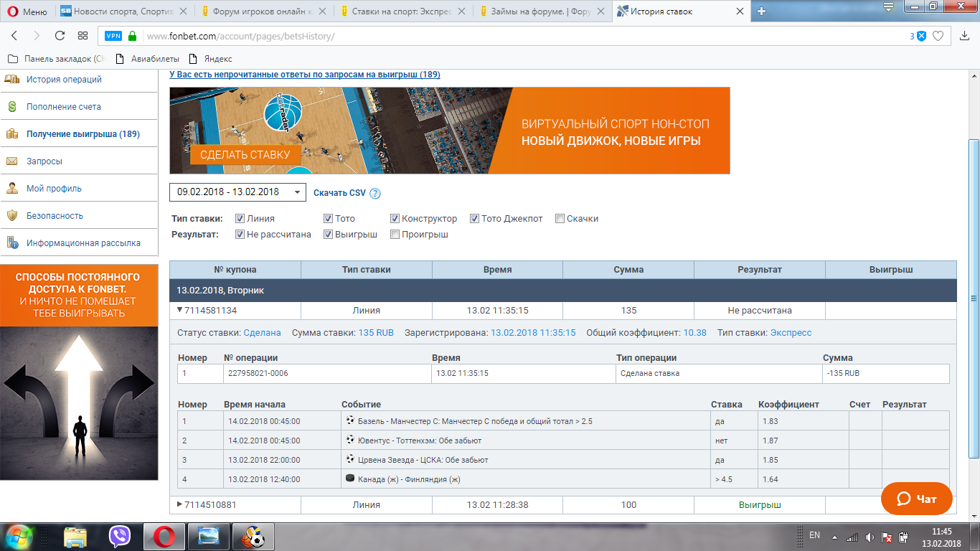The height and width of the screenshot is (551, 980).
Task: Go back with the browser back arrow
Action: (x=14, y=36)
